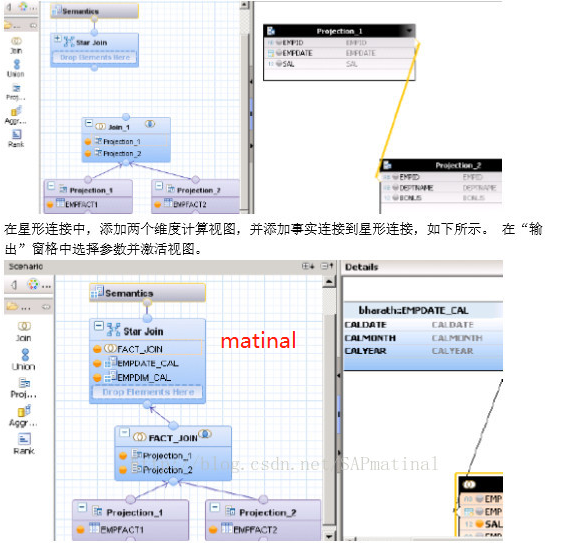Image resolution: width=588 pixels, height=543 pixels.
Task: Open the folder palette group in lower scenario
Action: pos(12,306)
